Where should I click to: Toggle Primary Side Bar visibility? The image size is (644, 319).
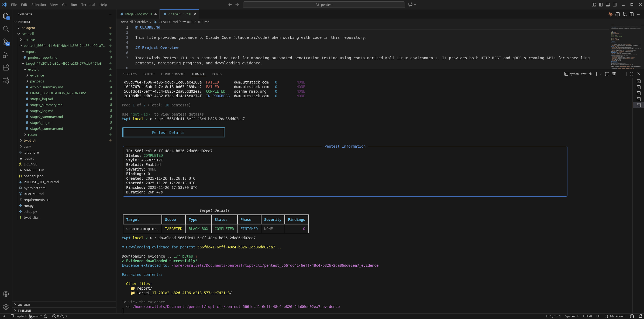click(x=601, y=5)
